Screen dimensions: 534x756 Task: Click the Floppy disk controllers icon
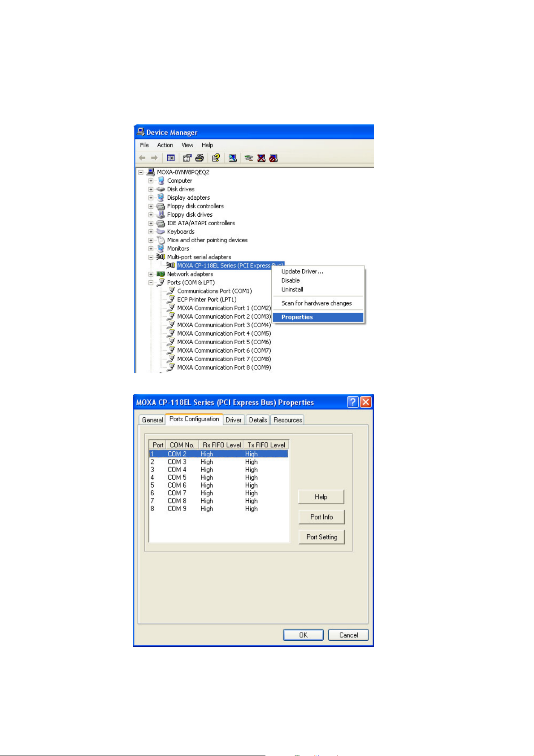(161, 206)
